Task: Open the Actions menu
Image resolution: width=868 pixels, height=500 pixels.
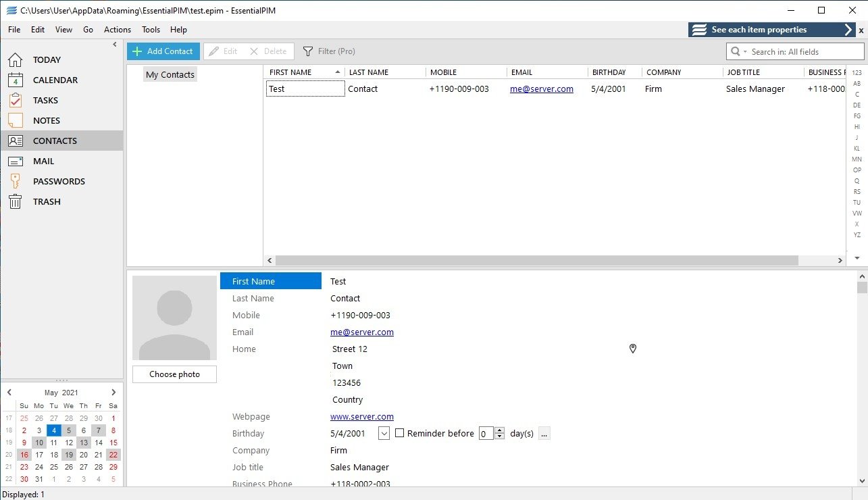Action: tap(118, 30)
